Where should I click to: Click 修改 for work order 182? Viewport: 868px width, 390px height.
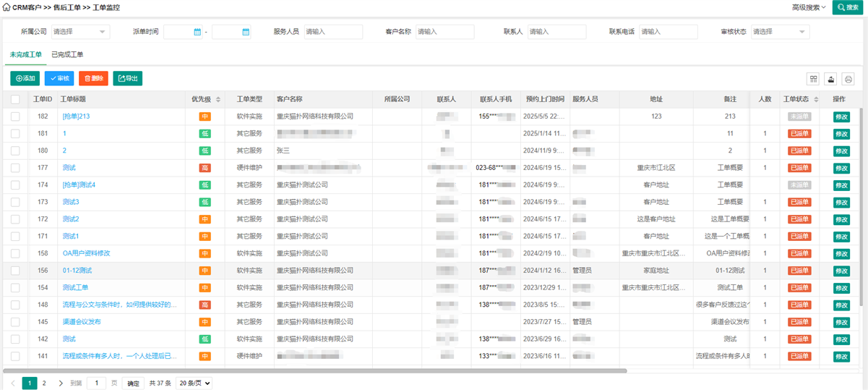(x=841, y=116)
